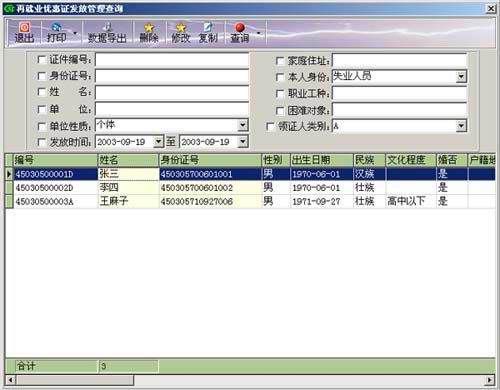
Task: Click the 出生日期 column header
Action: coord(322,160)
